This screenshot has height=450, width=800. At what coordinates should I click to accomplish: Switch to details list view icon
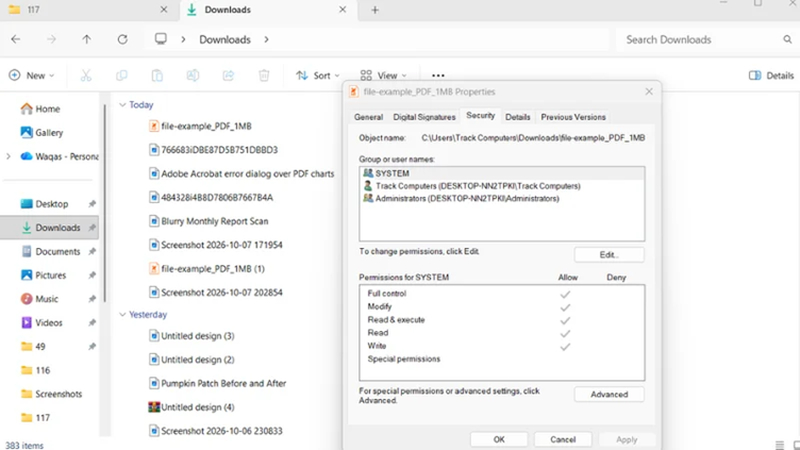tap(779, 445)
